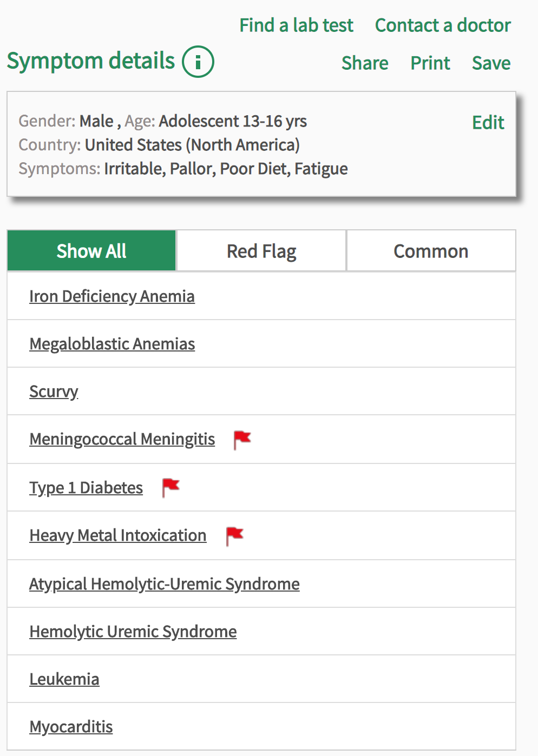The image size is (538, 756).
Task: Open Contact a doctor
Action: pos(443,25)
